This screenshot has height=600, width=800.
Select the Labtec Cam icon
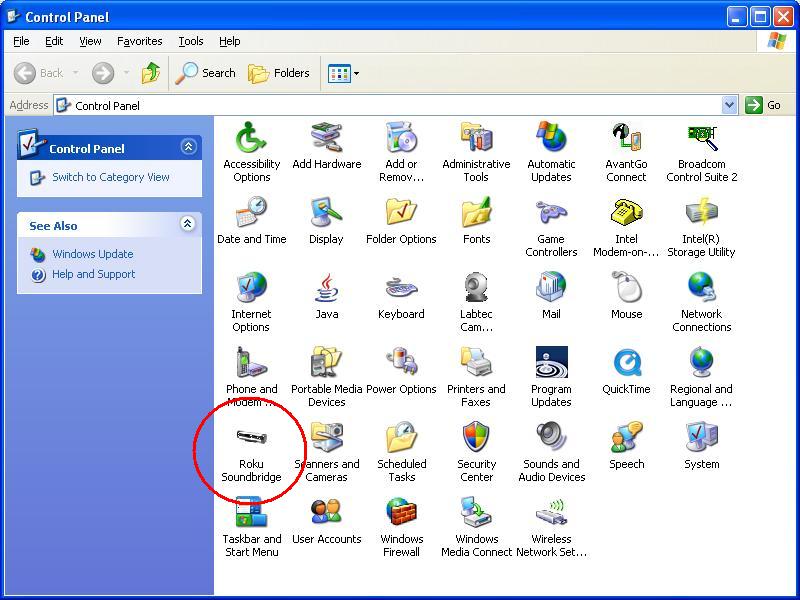coord(476,287)
